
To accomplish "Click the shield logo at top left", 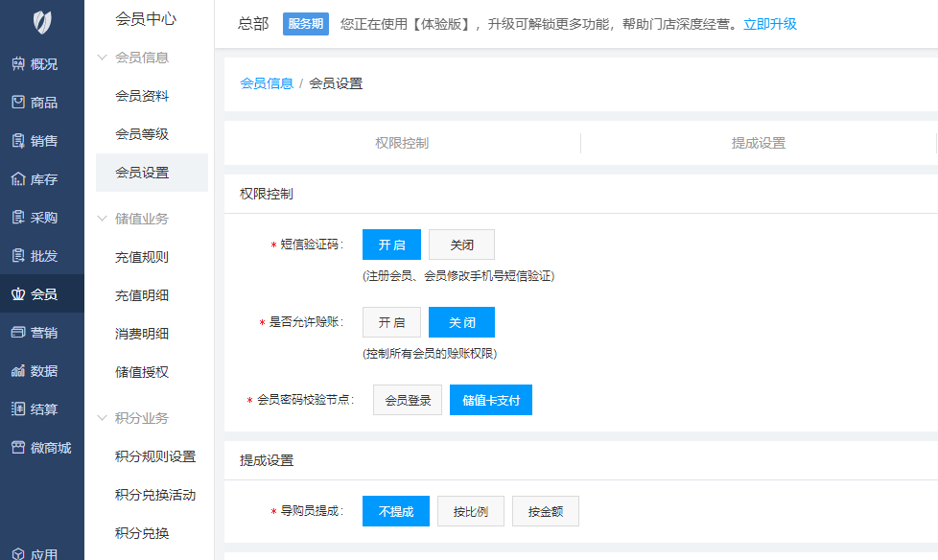I will pyautogui.click(x=42, y=21).
